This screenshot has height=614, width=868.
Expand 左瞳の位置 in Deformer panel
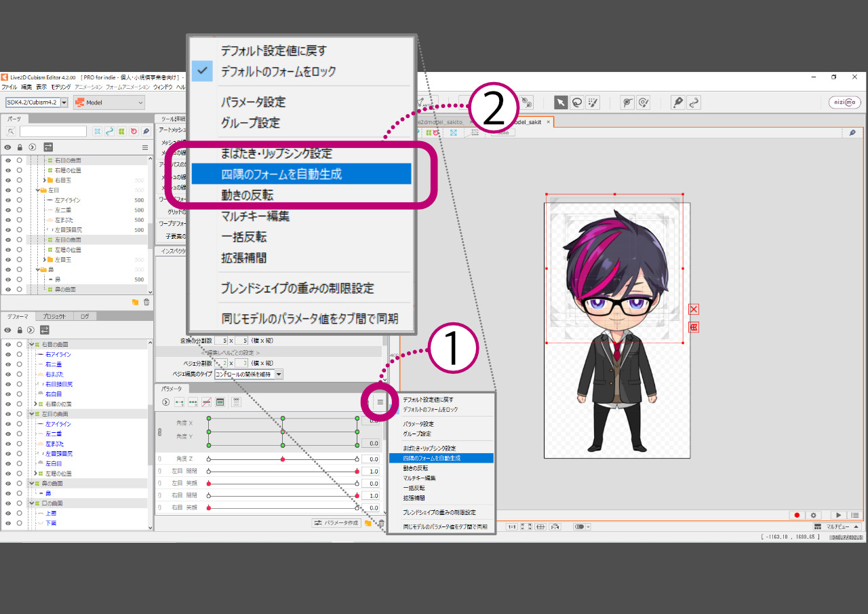tap(35, 474)
